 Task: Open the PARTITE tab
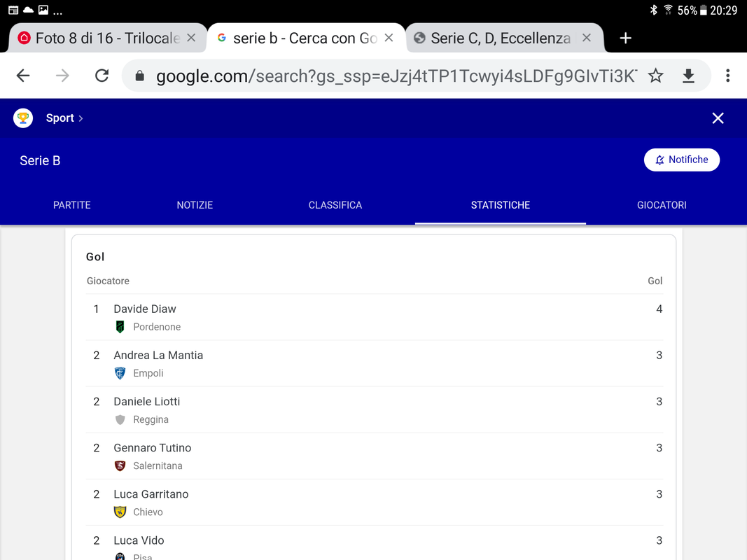click(72, 205)
